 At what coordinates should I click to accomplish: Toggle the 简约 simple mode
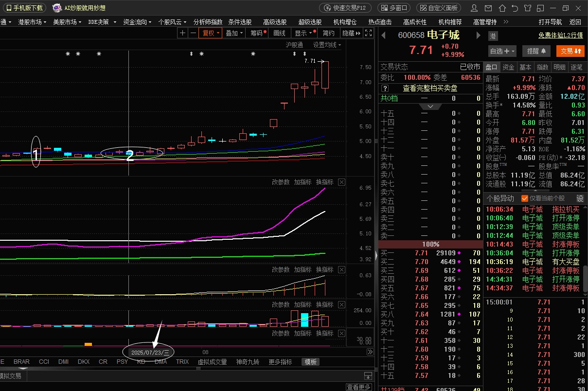tap(329, 33)
